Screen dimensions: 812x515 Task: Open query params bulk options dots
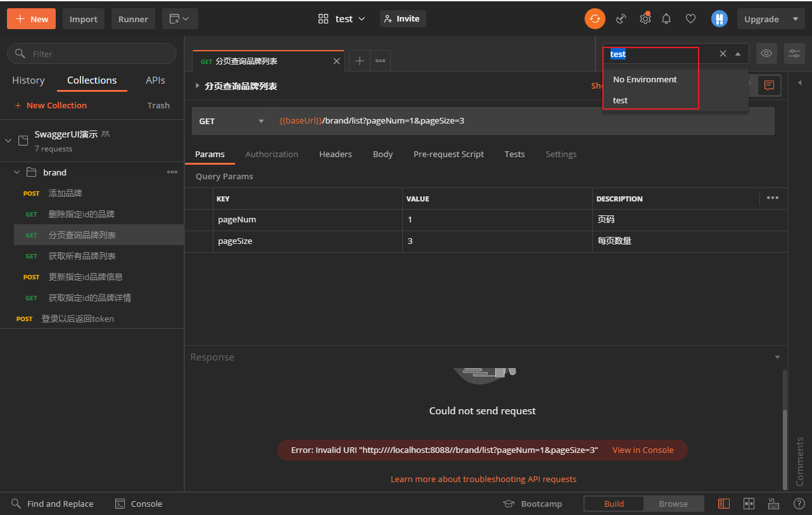tap(773, 198)
